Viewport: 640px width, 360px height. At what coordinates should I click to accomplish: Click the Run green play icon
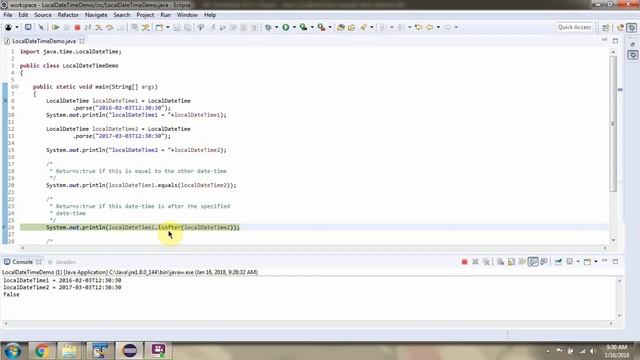(286, 27)
